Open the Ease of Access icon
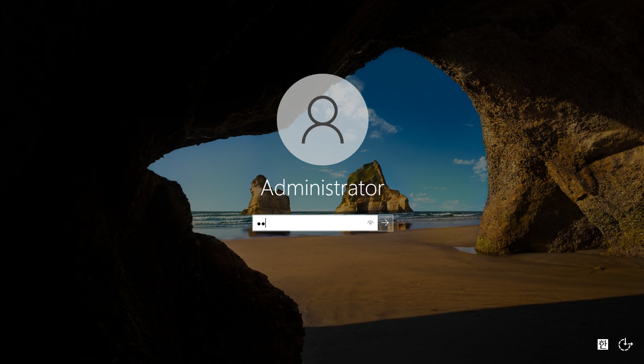The width and height of the screenshot is (644, 364). click(625, 344)
